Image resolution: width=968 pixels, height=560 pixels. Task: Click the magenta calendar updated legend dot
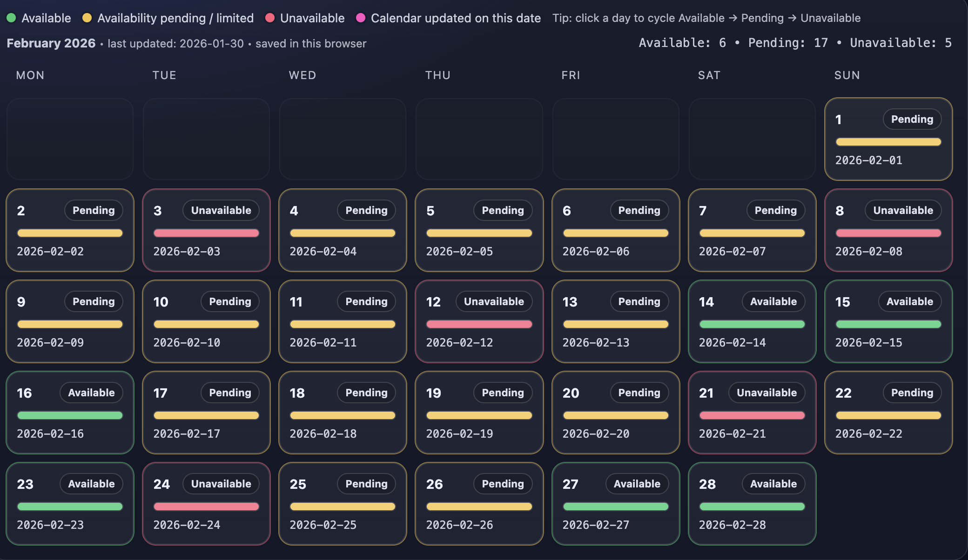[x=360, y=18]
